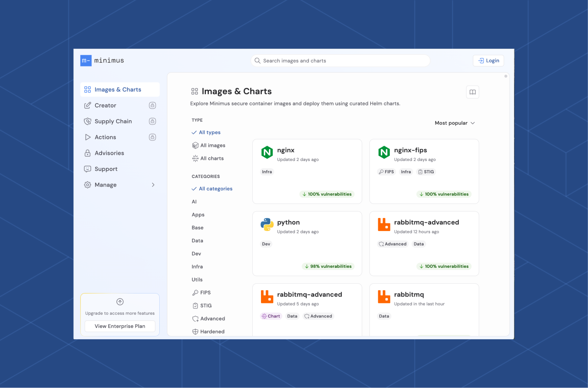Filter by All charts type
The image size is (588, 388).
click(x=208, y=158)
